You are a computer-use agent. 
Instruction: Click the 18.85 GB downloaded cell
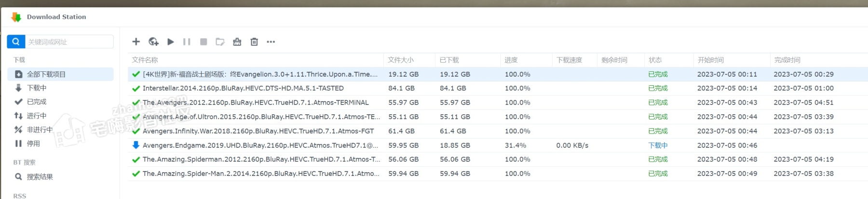[455, 145]
